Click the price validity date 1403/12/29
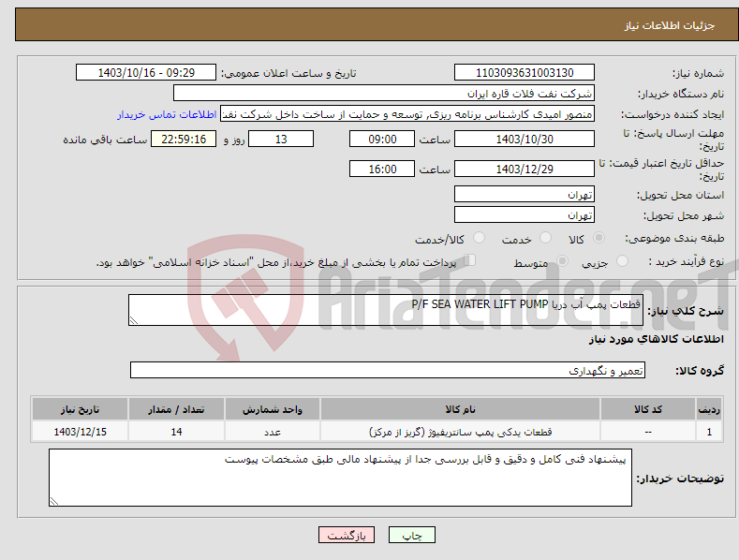The width and height of the screenshot is (739, 560). (x=525, y=169)
